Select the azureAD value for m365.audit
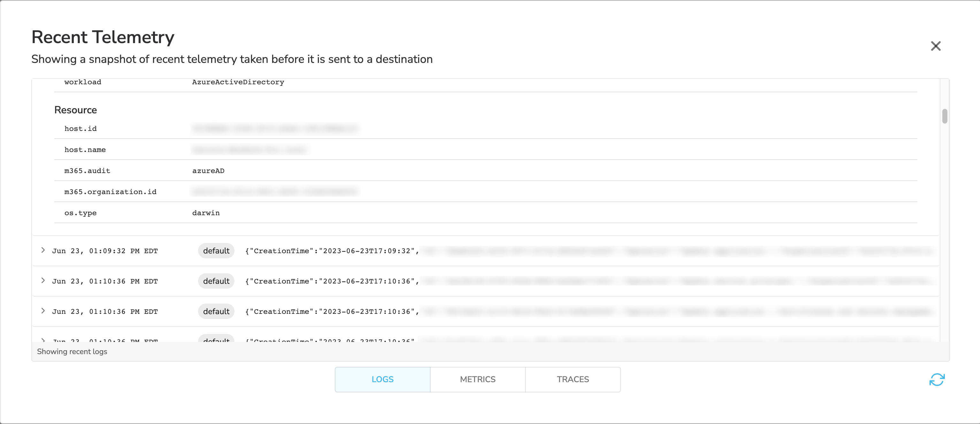Image resolution: width=980 pixels, height=424 pixels. coord(208,171)
